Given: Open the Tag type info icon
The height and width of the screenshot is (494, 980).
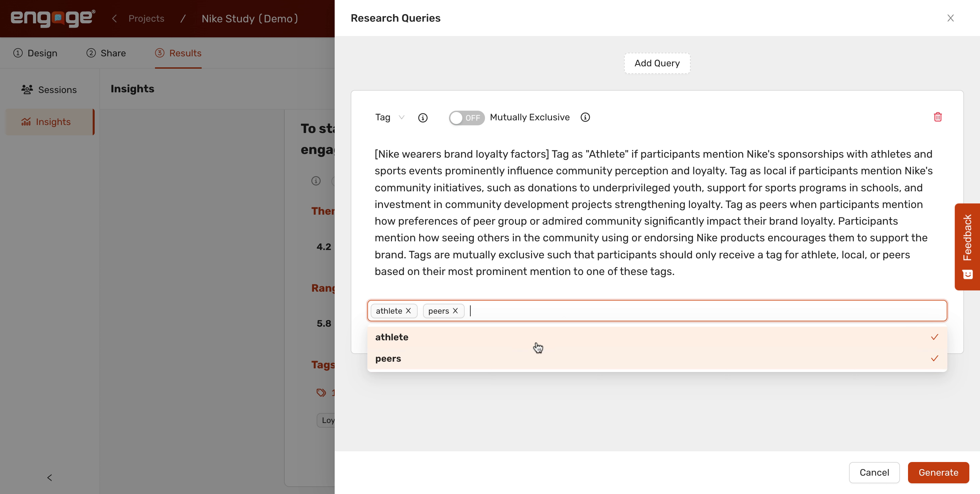Looking at the screenshot, I should click(423, 118).
